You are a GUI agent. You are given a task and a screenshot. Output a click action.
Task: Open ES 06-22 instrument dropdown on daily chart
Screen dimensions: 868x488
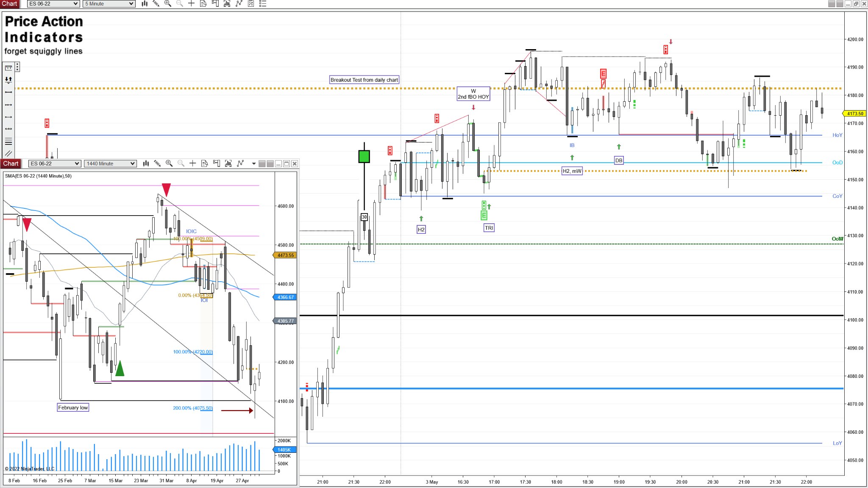click(x=55, y=164)
